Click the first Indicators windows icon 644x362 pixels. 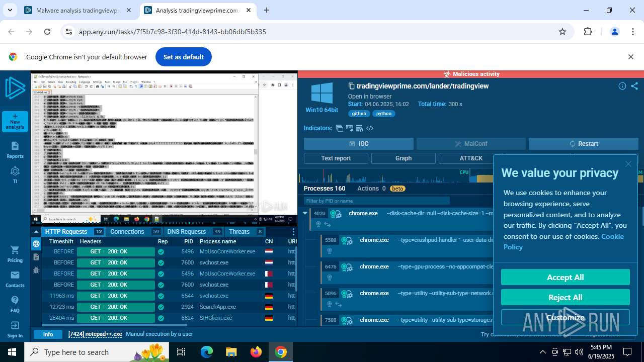click(x=340, y=128)
